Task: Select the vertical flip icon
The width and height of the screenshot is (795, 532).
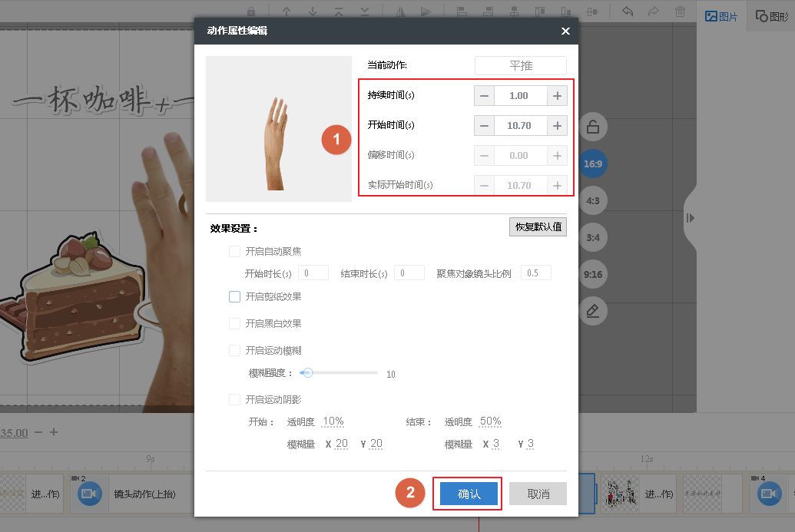Action: click(x=426, y=11)
